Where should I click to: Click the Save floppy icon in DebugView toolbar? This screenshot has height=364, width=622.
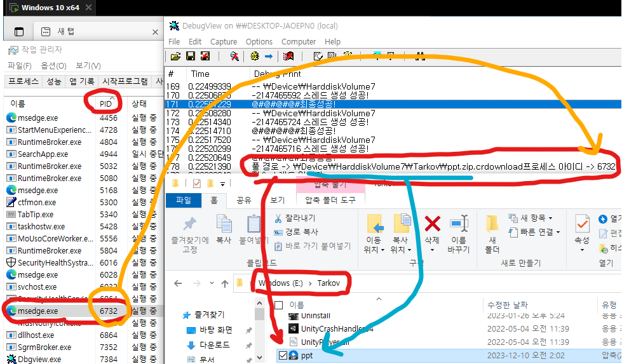191,57
